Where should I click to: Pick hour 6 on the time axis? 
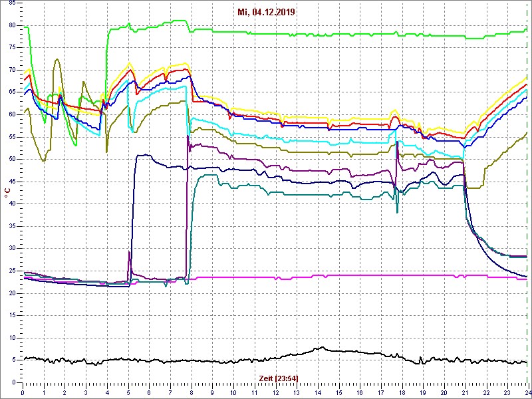click(x=149, y=392)
